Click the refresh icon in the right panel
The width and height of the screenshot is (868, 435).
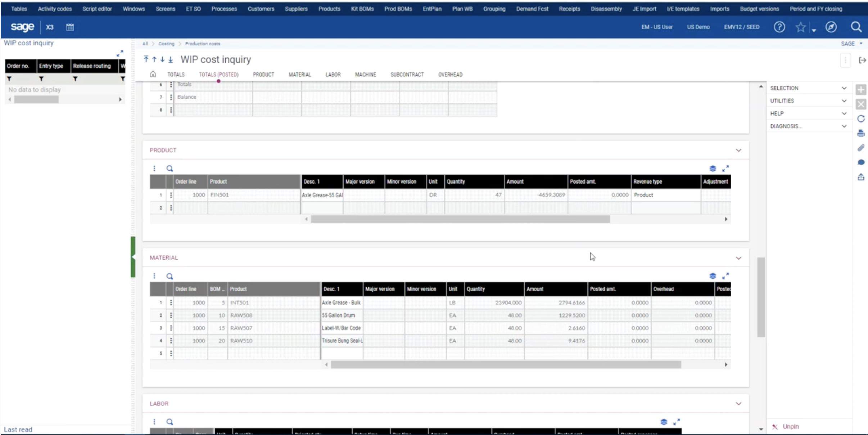pyautogui.click(x=861, y=118)
